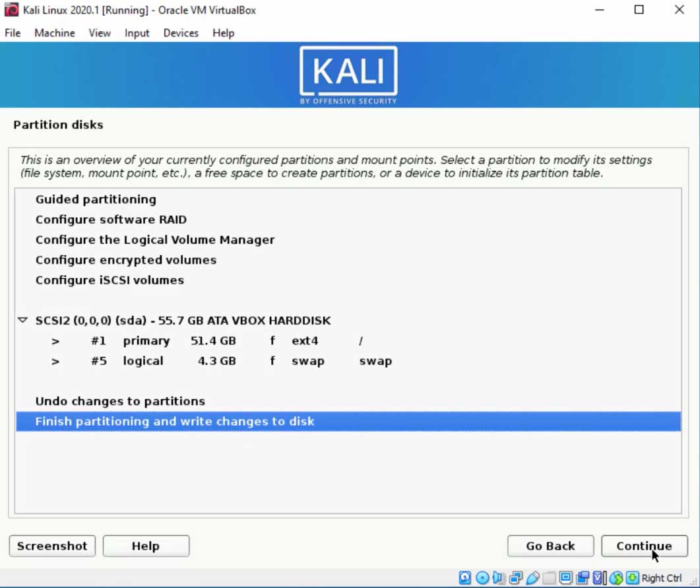Open the Machine menu
700x588 pixels.
pos(55,33)
